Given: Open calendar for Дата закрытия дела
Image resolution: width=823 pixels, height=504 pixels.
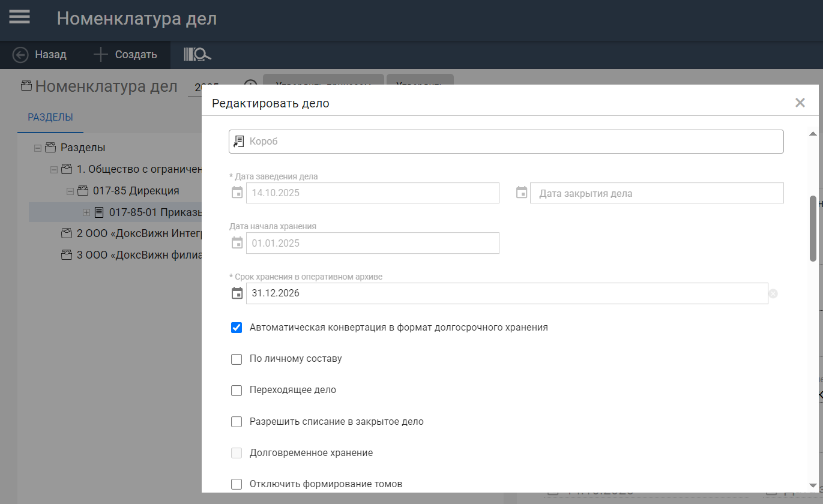Looking at the screenshot, I should click(522, 193).
